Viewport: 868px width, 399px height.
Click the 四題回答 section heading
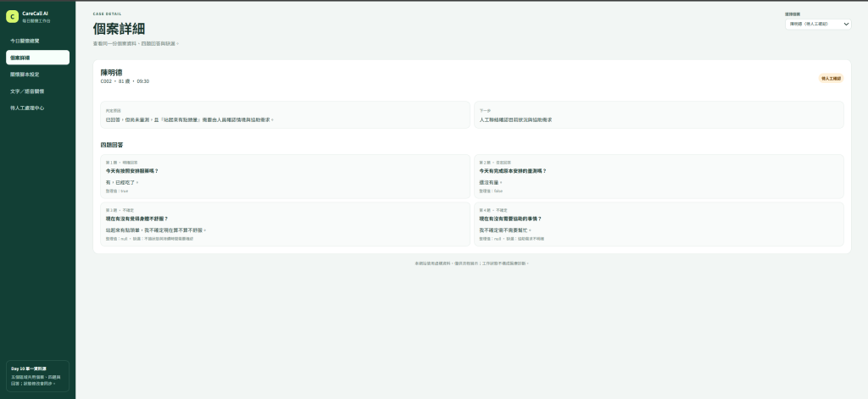tap(112, 145)
